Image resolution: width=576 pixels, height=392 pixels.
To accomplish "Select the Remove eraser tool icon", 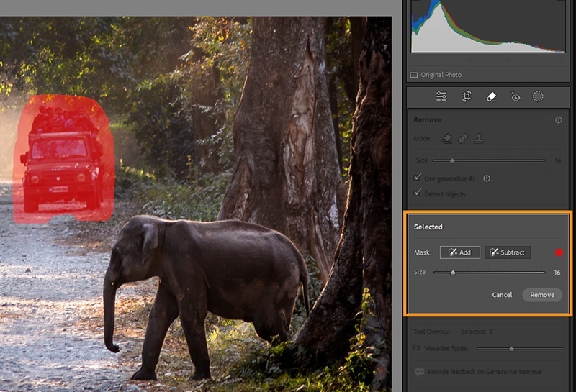I will coord(491,96).
